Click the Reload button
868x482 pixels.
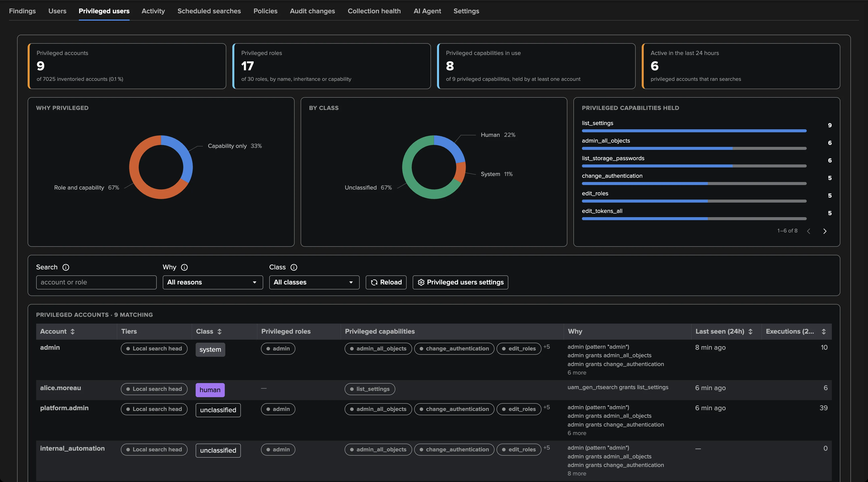[386, 282]
